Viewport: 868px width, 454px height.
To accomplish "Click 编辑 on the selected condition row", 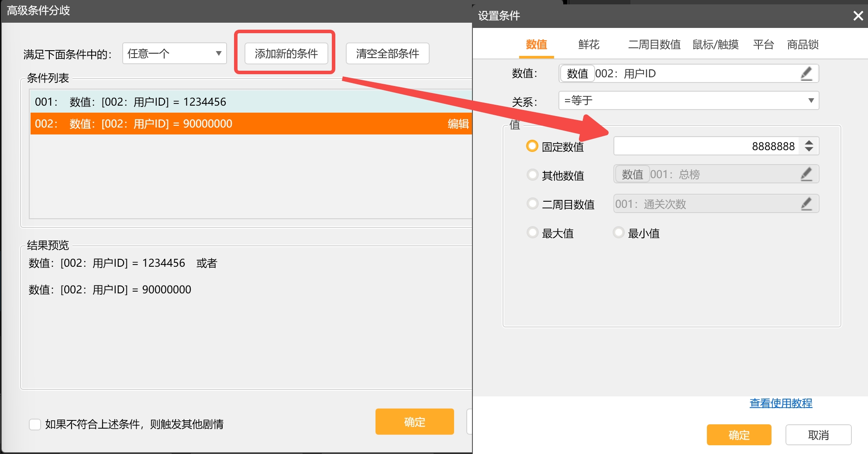I will 458,124.
